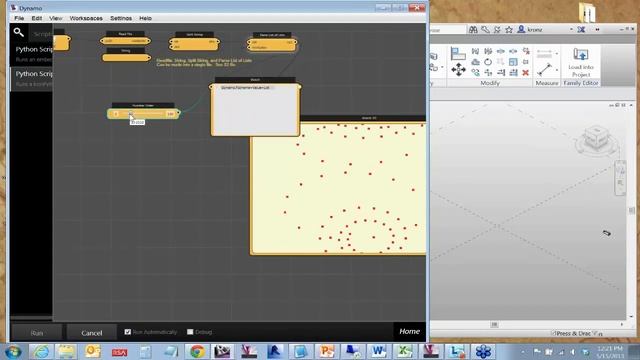The height and width of the screenshot is (360, 640).
Task: Select Mirror Pick Axis tool in Revit
Action: [475, 51]
